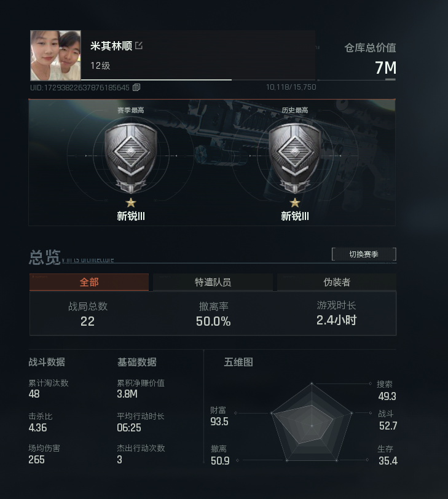Image resolution: width=448 pixels, height=499 pixels.
Task: Switch to the 全部 tab
Action: coord(89,282)
